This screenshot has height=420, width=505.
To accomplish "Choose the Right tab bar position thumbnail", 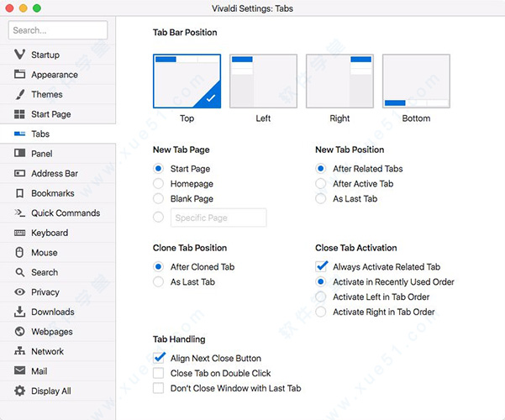I will tap(339, 81).
